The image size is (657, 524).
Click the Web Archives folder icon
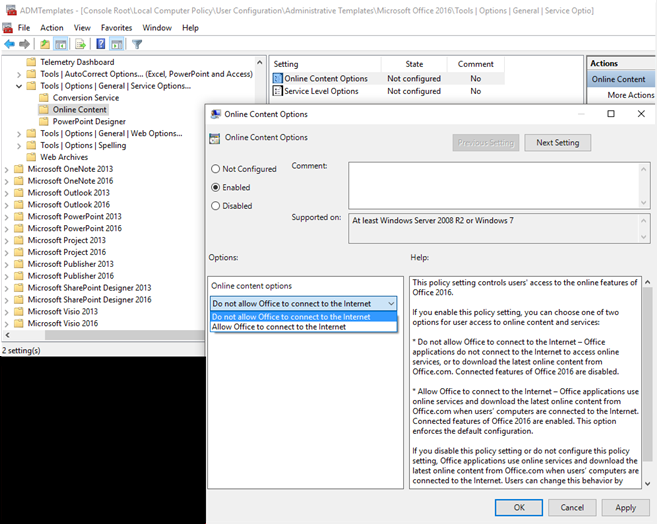pos(31,157)
